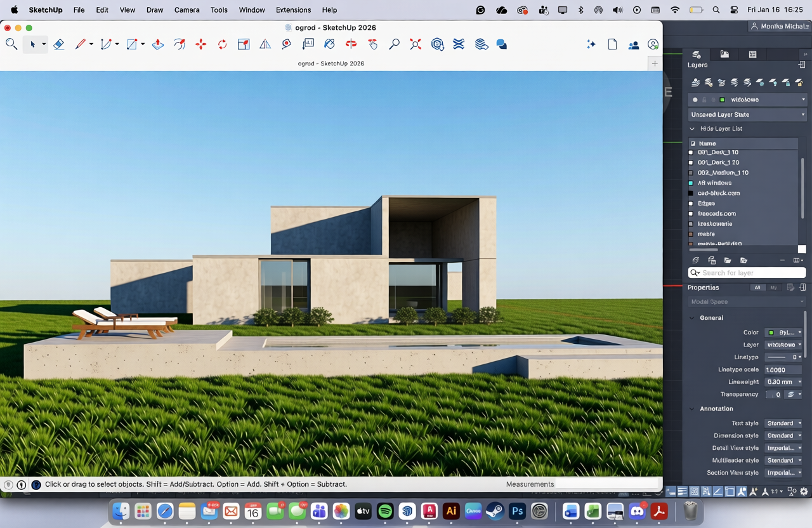Select the Eraser tool
Image resolution: width=812 pixels, height=528 pixels.
pyautogui.click(x=58, y=44)
